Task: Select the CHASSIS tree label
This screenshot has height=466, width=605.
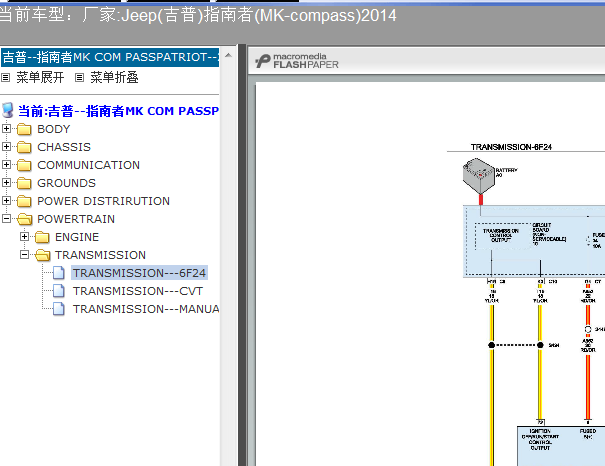Action: coord(64,147)
